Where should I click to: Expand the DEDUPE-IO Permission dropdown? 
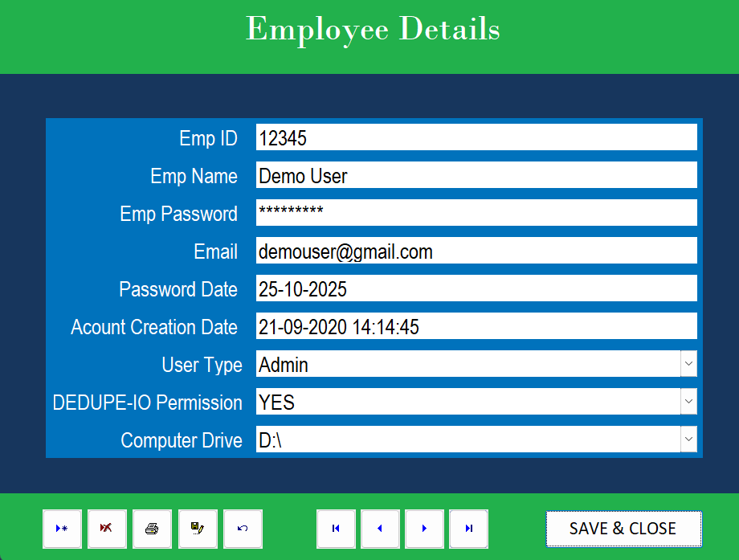[x=688, y=402]
